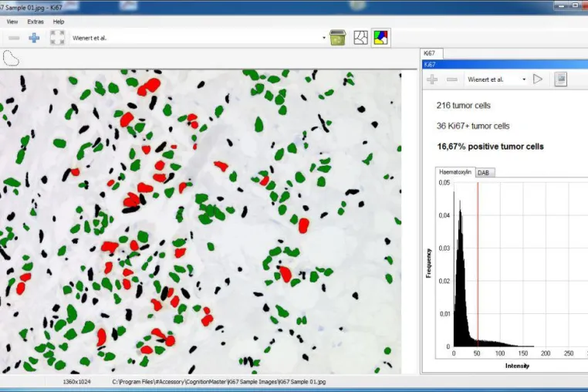Switch to the DAB histogram tab
Image resolution: width=588 pixels, height=392 pixels.
click(x=485, y=173)
